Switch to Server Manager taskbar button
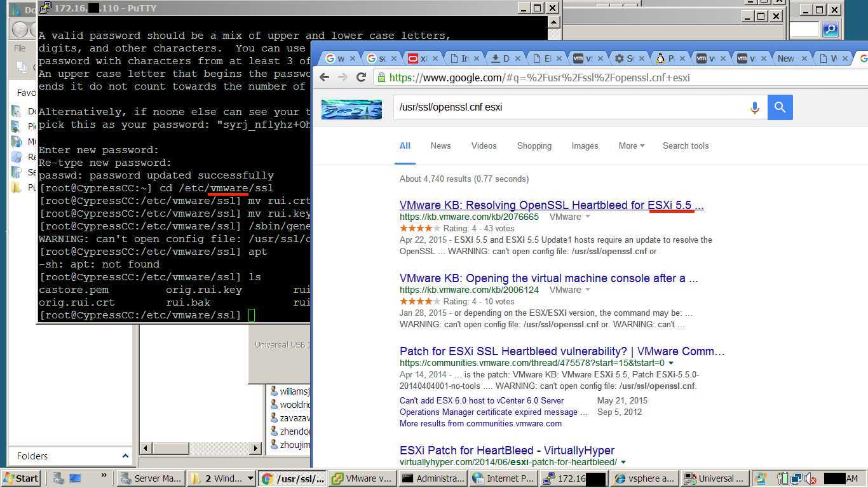The height and width of the screenshot is (488, 868). coord(151,478)
